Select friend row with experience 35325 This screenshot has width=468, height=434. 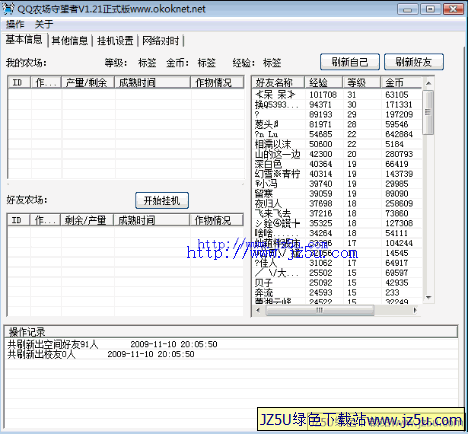coord(337,223)
